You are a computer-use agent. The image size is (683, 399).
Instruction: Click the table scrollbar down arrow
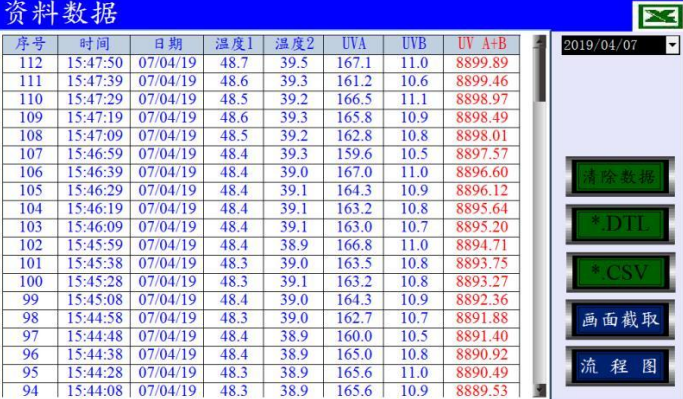(541, 389)
